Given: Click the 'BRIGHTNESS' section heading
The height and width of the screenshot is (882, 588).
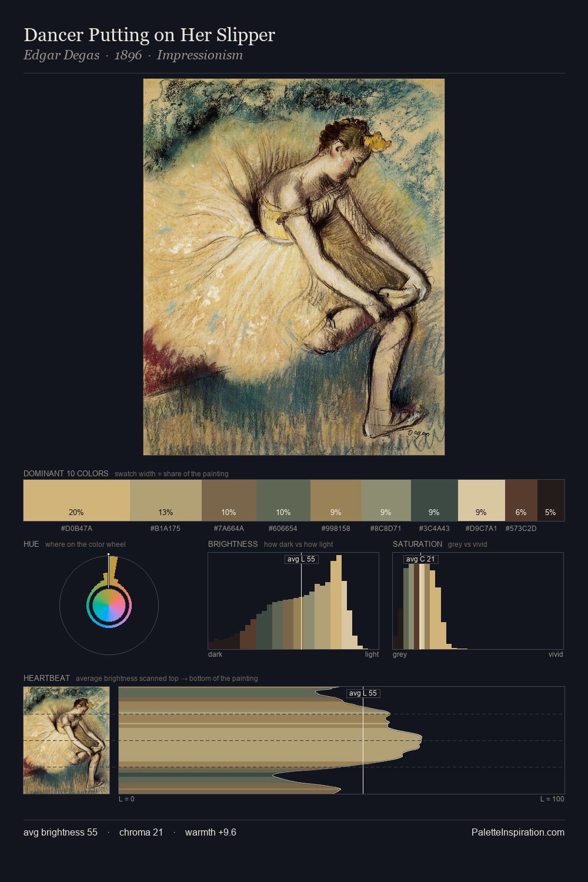Looking at the screenshot, I should pyautogui.click(x=233, y=544).
